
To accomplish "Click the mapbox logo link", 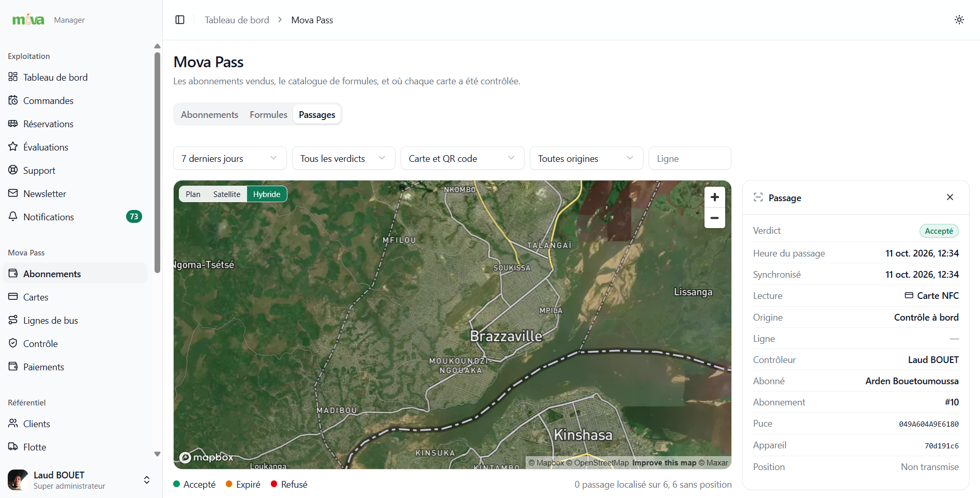I will [x=207, y=457].
